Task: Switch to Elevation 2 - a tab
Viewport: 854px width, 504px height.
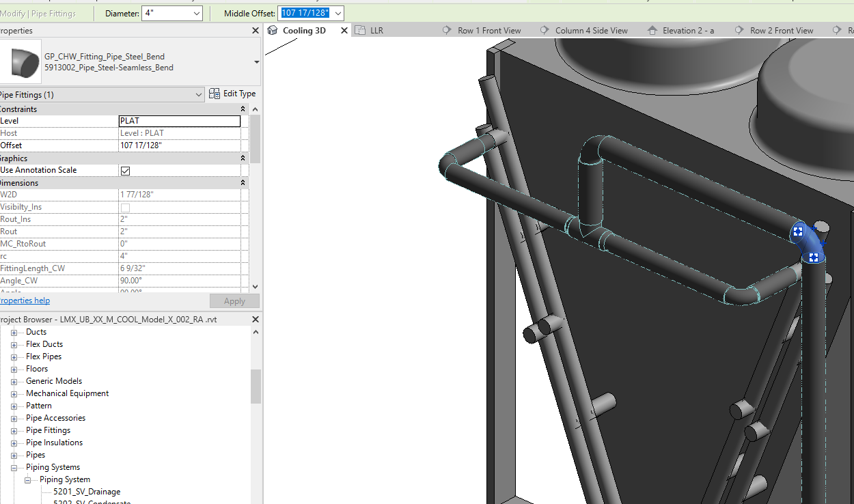Action: [688, 31]
